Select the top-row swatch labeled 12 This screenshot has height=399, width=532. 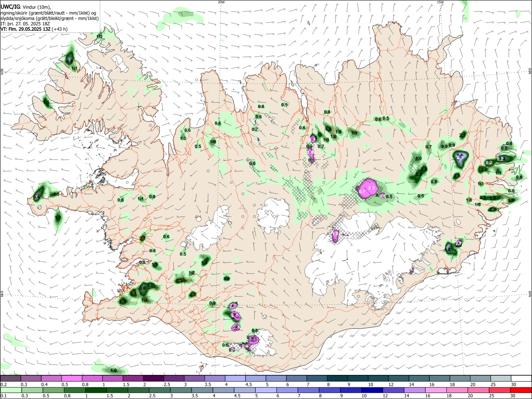[398, 378]
